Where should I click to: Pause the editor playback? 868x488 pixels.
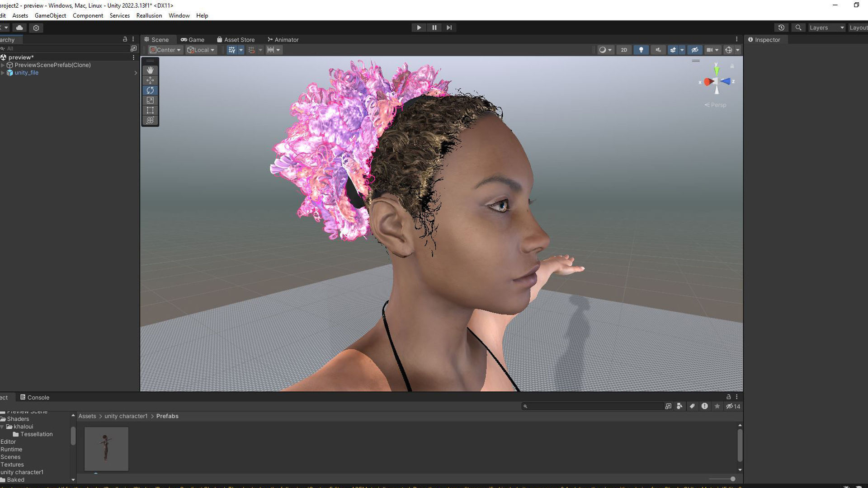coord(434,28)
